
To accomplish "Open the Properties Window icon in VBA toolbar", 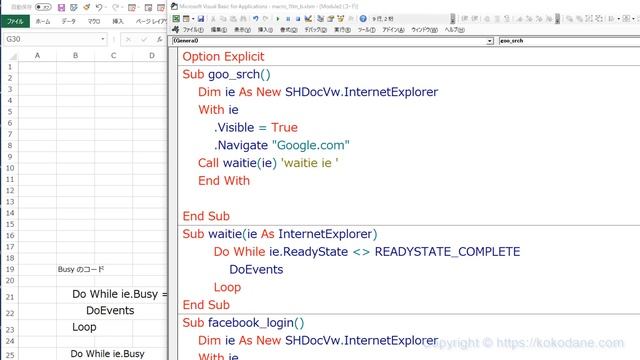I will [330, 19].
